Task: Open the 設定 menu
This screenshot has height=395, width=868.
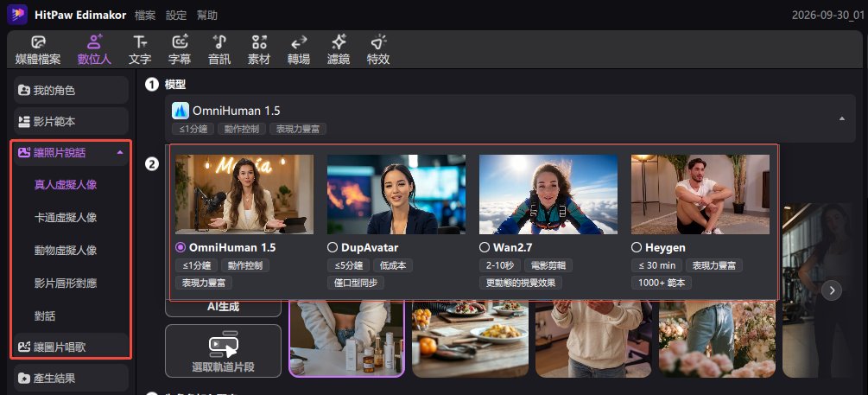Action: pos(176,16)
